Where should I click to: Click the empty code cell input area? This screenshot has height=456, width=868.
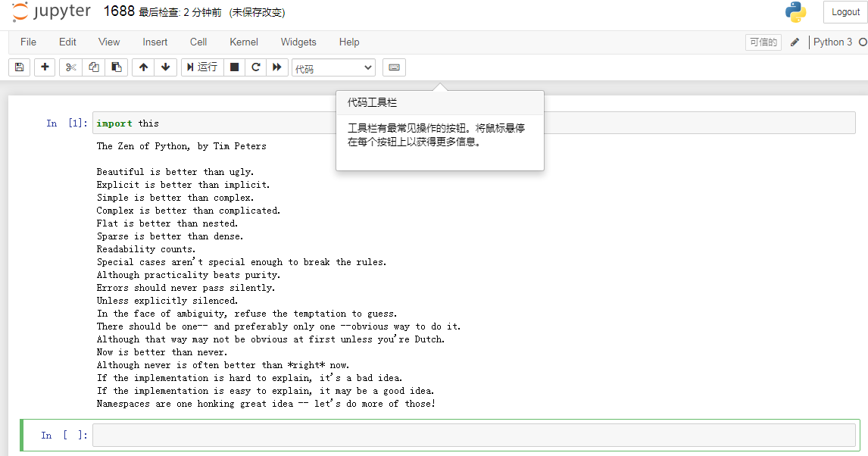point(474,435)
